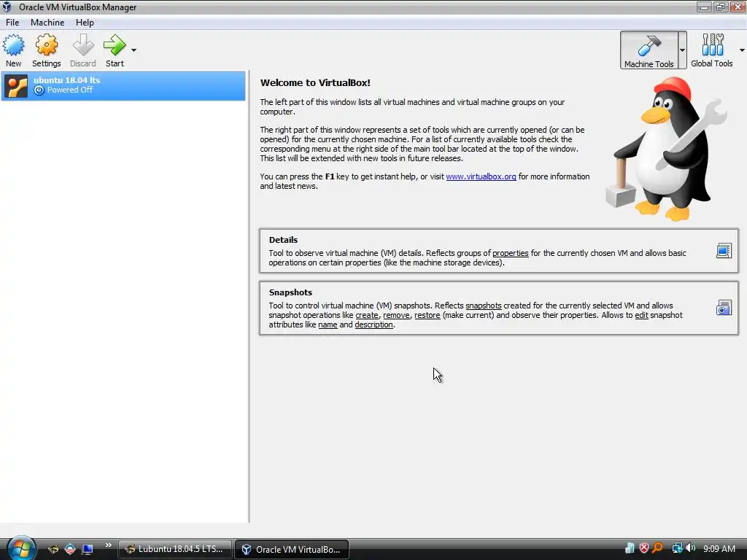
Task: Click the description attribute link
Action: pos(374,324)
